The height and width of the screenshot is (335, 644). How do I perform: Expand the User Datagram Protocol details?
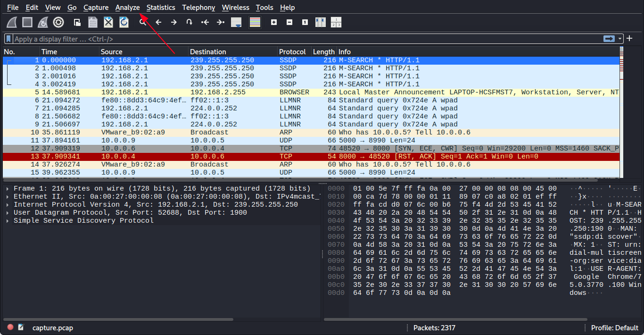click(8, 213)
